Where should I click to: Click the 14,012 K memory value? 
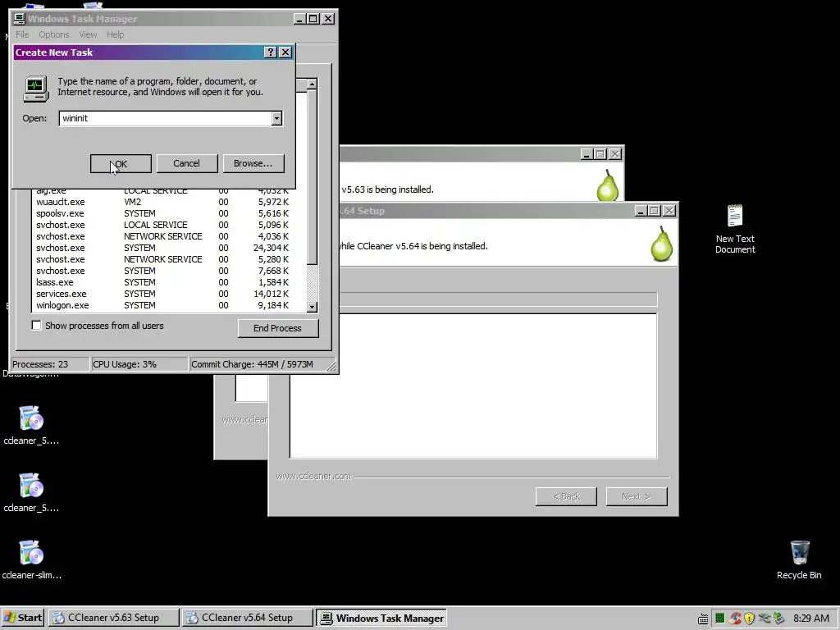coord(271,294)
